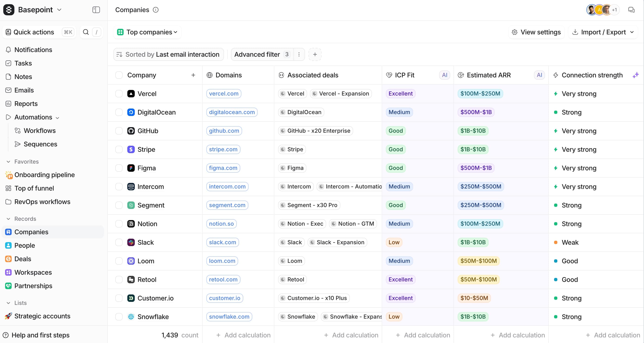Open the comments icon top right

[631, 10]
